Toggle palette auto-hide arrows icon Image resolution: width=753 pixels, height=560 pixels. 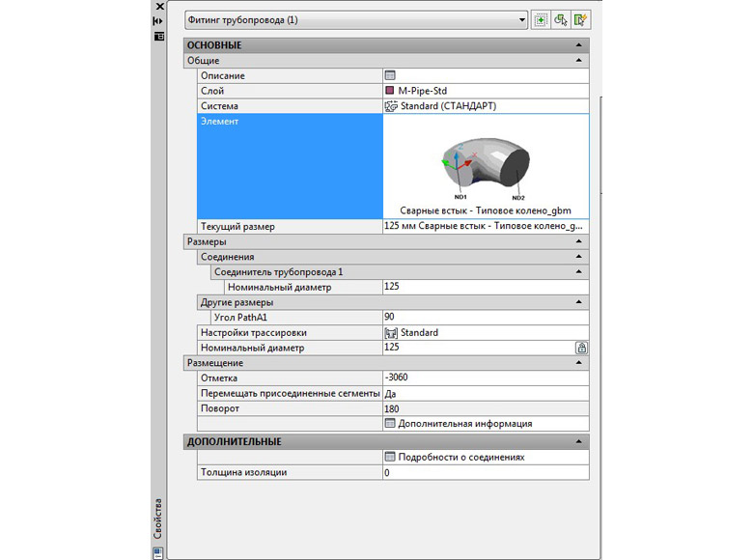[158, 21]
